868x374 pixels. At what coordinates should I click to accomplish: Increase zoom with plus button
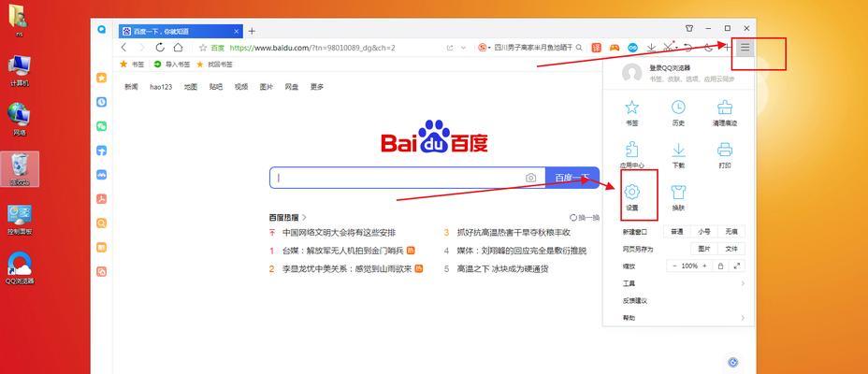click(704, 266)
